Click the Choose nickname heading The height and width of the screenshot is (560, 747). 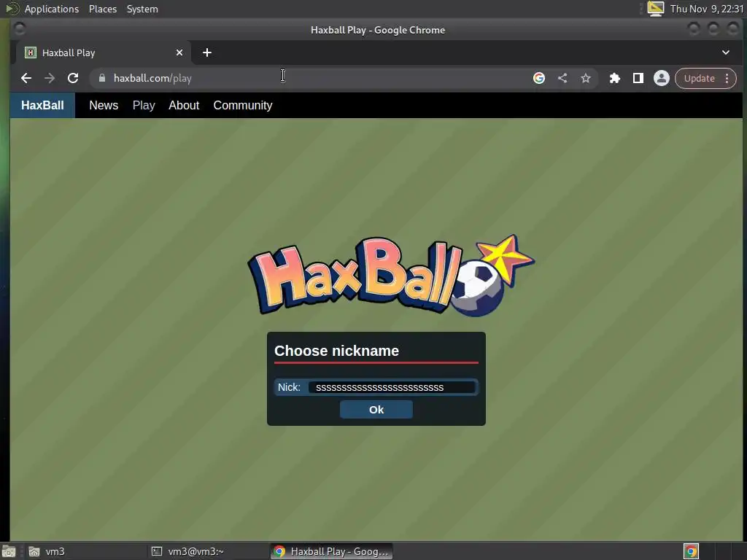pyautogui.click(x=336, y=351)
